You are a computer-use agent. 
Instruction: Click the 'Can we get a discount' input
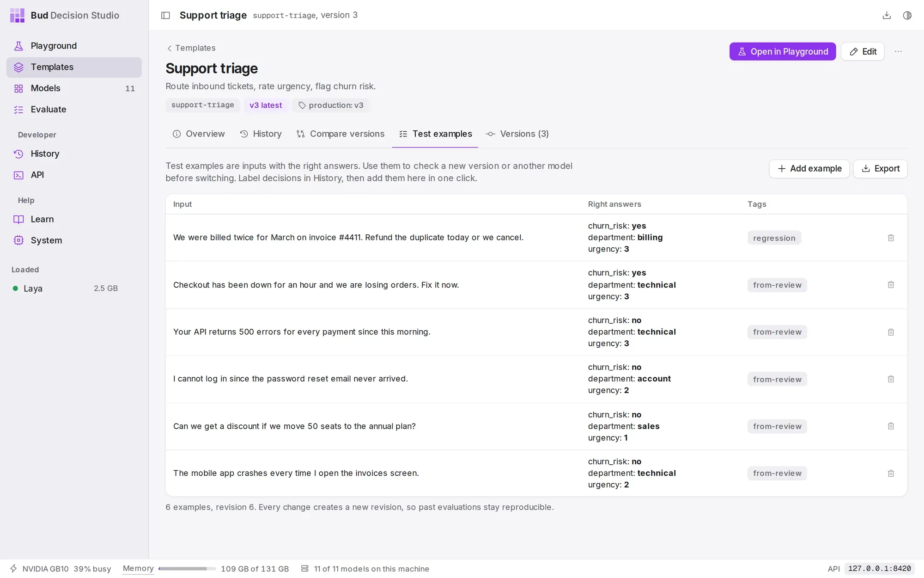[x=294, y=426]
